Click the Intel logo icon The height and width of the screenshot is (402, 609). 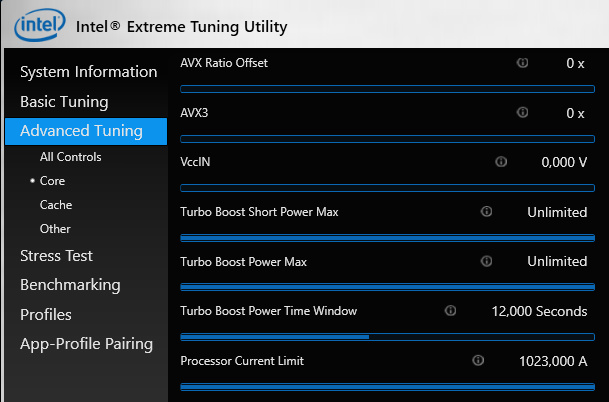[x=35, y=23]
